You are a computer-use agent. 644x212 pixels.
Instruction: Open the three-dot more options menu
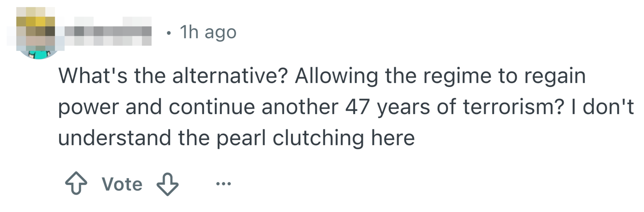223,184
